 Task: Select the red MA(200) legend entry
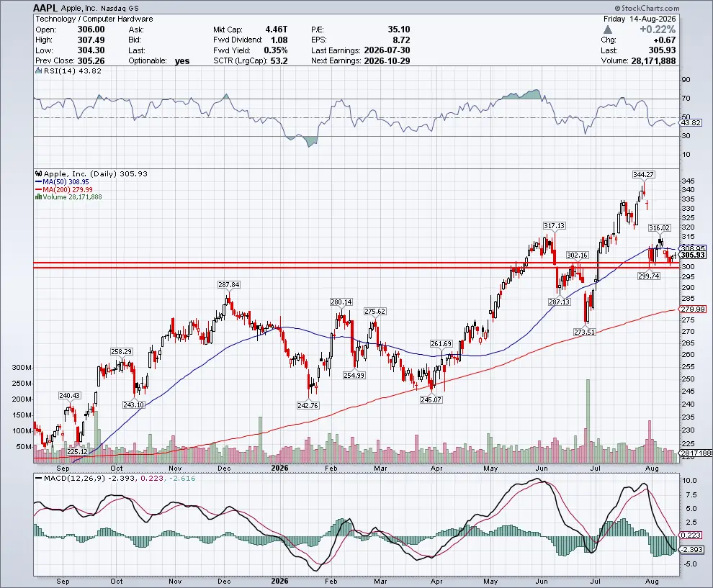[x=63, y=189]
